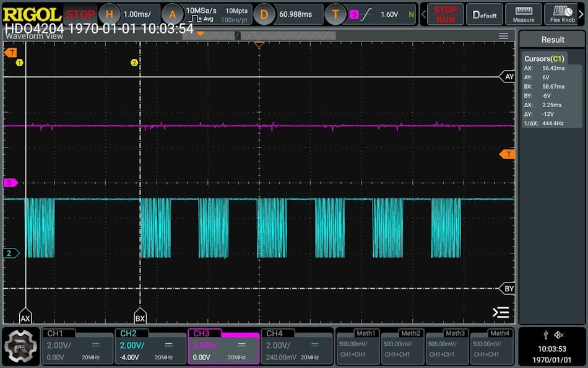Screen dimensions: 588x368
Task: Select the BX vertical cursor handle
Action: click(x=140, y=317)
